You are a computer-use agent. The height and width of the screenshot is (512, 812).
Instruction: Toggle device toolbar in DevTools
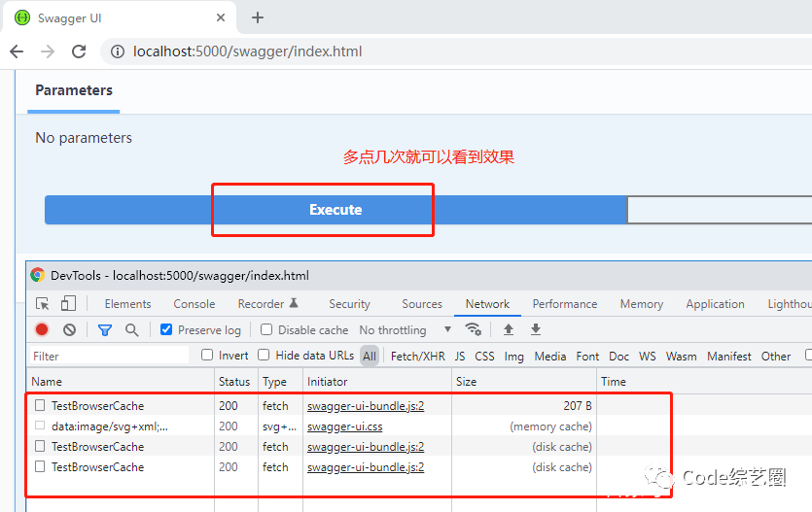point(68,303)
